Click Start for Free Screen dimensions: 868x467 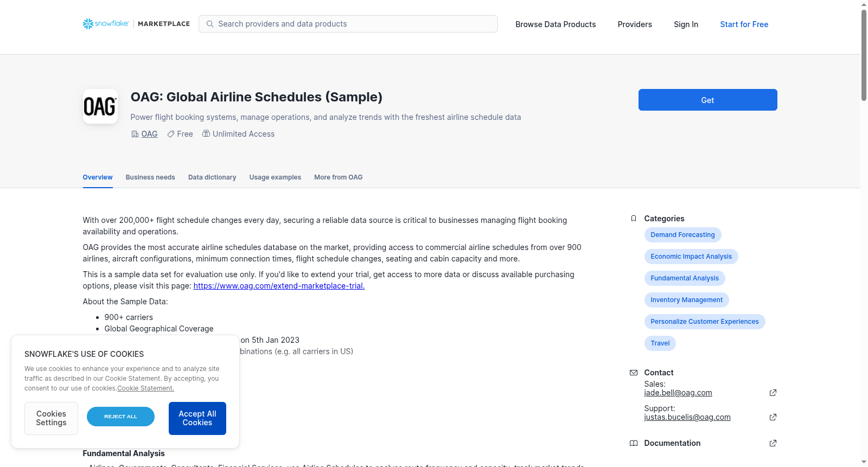tap(744, 24)
